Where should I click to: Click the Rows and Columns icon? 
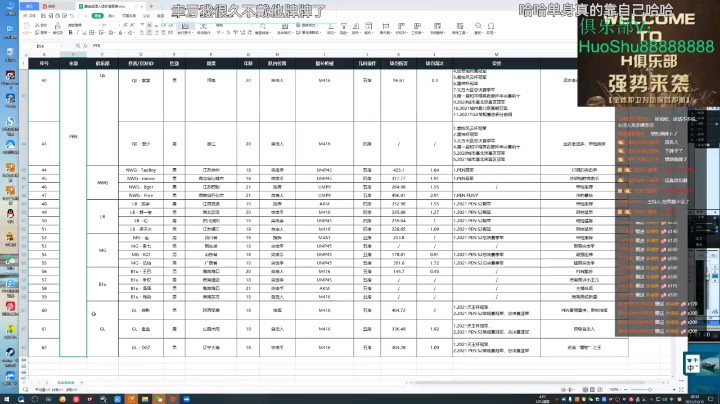click(x=401, y=26)
